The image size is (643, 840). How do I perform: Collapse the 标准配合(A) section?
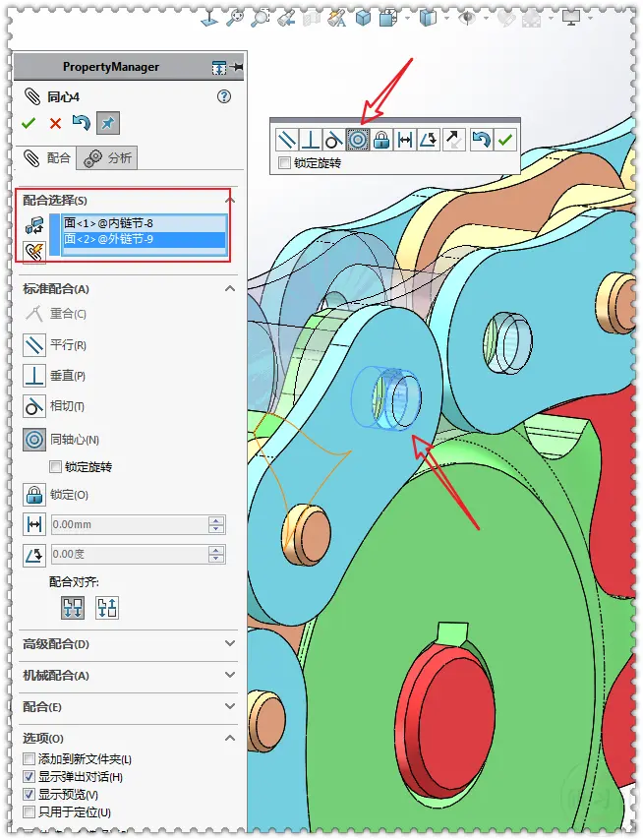(230, 289)
